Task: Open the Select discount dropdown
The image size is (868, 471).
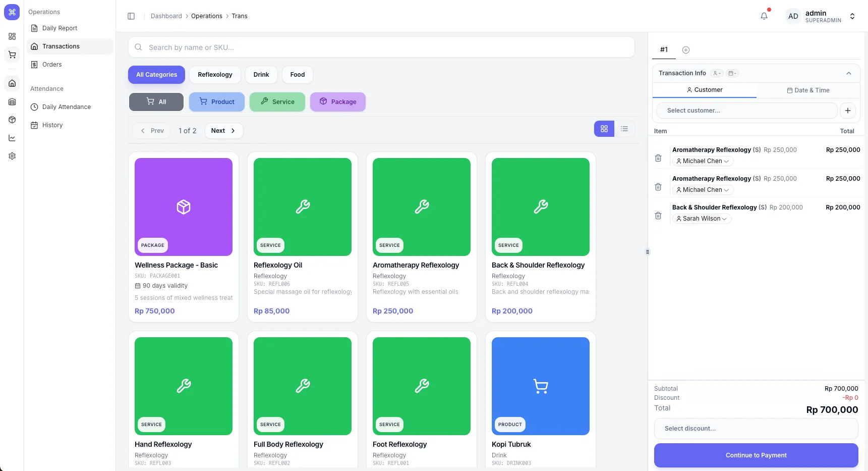Action: pos(756,429)
